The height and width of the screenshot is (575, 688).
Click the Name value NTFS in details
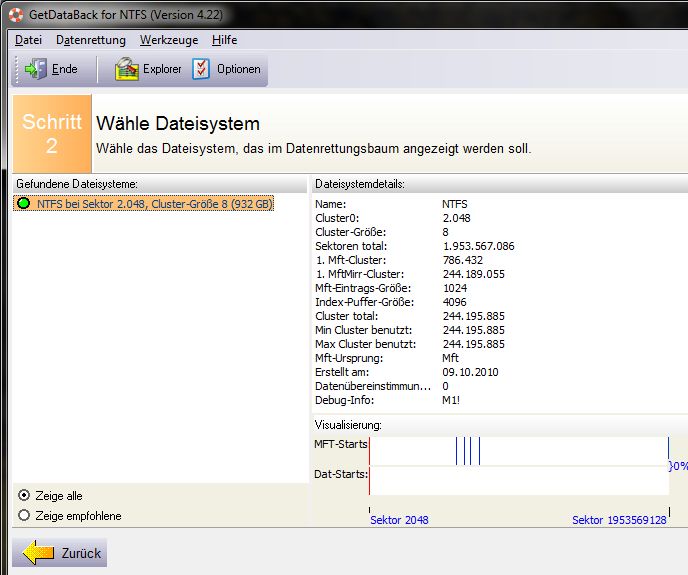[455, 204]
